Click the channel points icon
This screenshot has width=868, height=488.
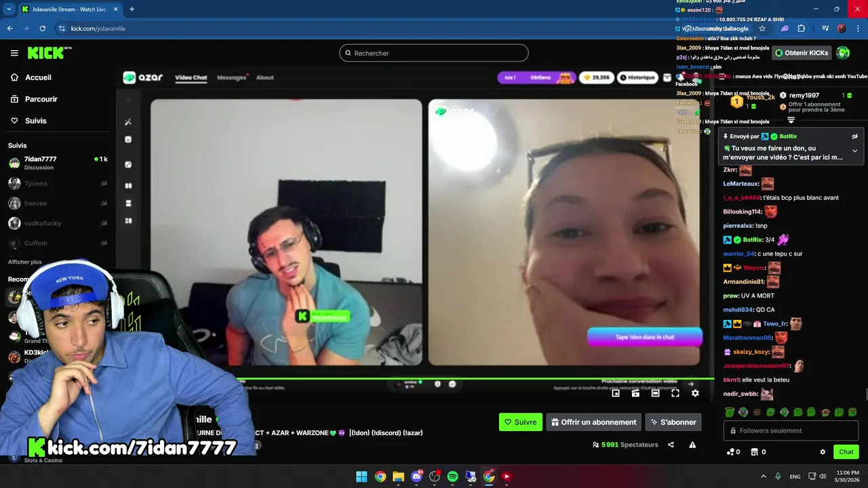730,452
